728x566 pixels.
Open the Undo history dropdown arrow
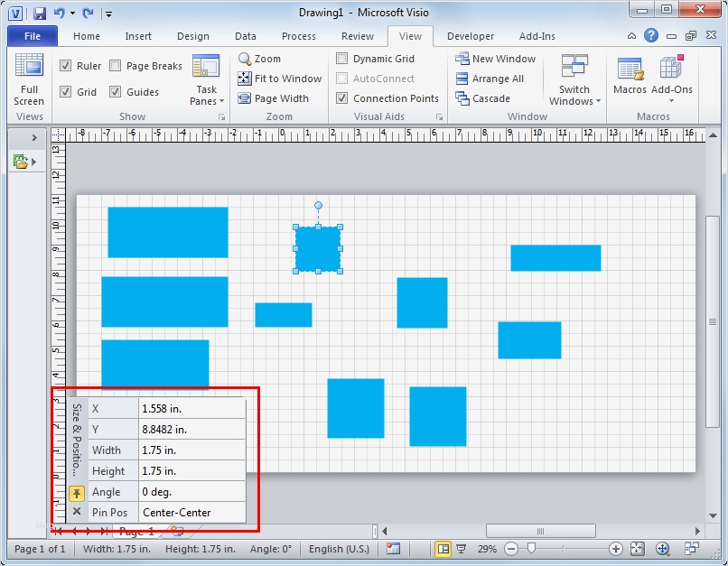point(73,13)
